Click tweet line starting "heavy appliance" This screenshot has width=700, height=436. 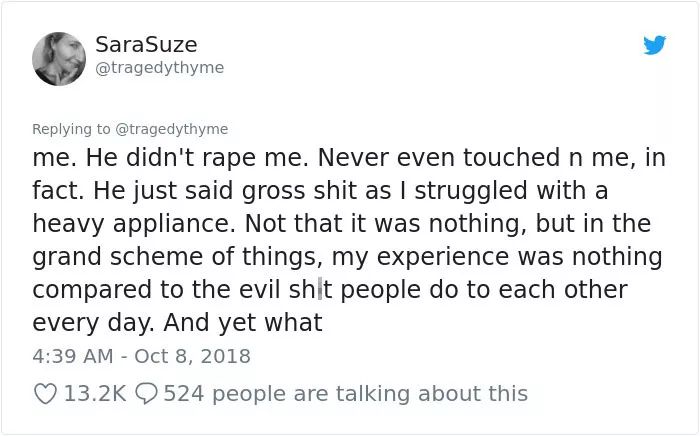[342, 224]
